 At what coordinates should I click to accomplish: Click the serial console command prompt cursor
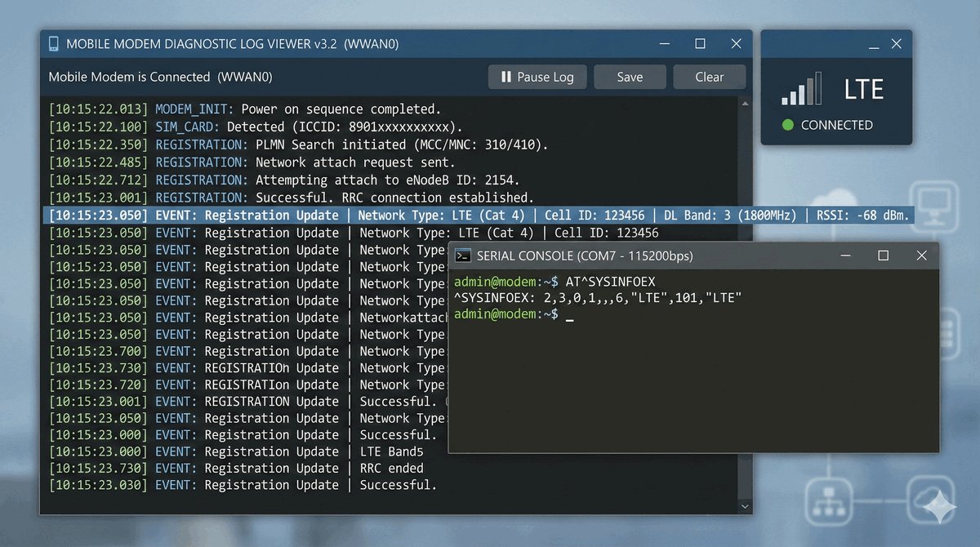coord(569,315)
